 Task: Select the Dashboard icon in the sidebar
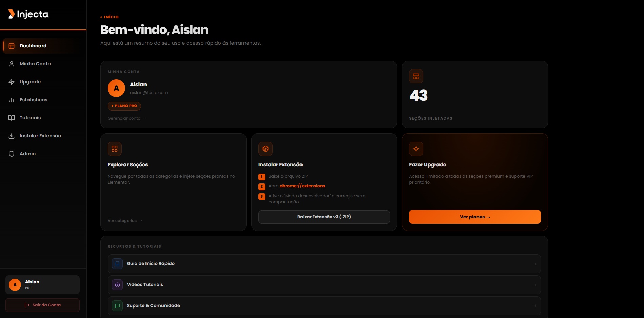12,46
